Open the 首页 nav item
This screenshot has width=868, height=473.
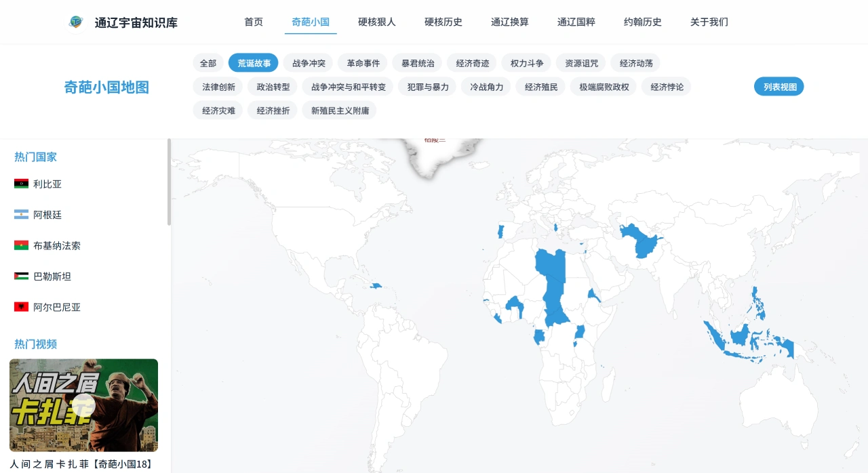pyautogui.click(x=254, y=22)
